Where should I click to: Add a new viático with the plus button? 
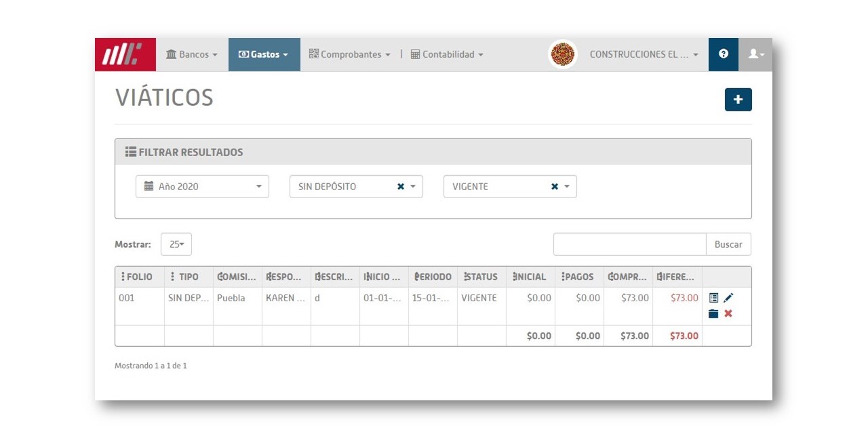pos(738,100)
